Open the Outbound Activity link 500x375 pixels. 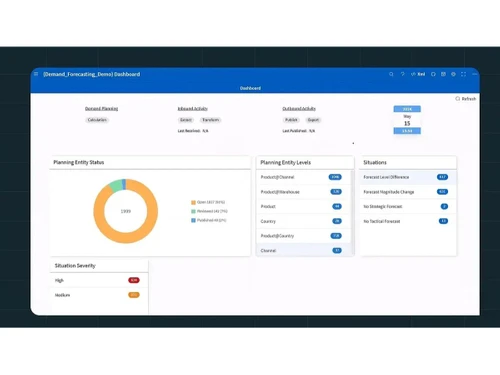click(299, 109)
